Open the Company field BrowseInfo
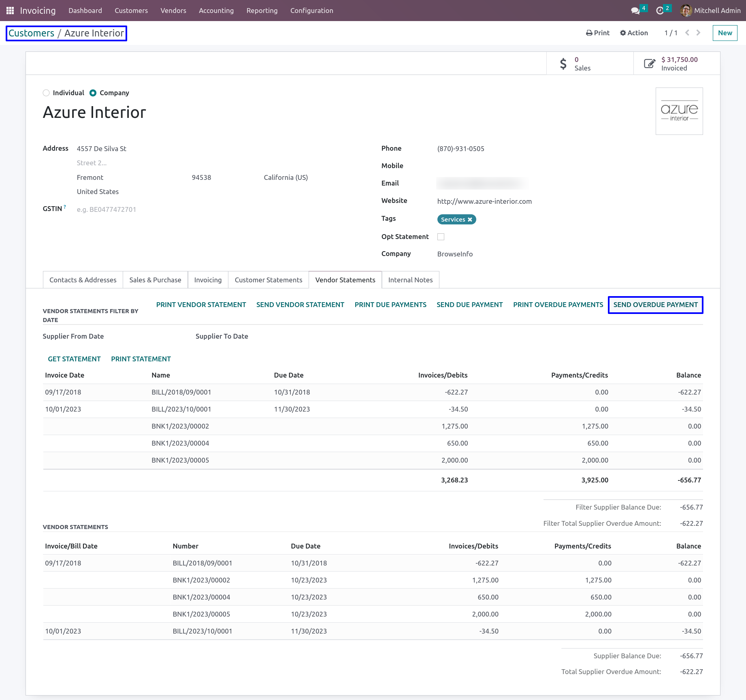 (455, 254)
